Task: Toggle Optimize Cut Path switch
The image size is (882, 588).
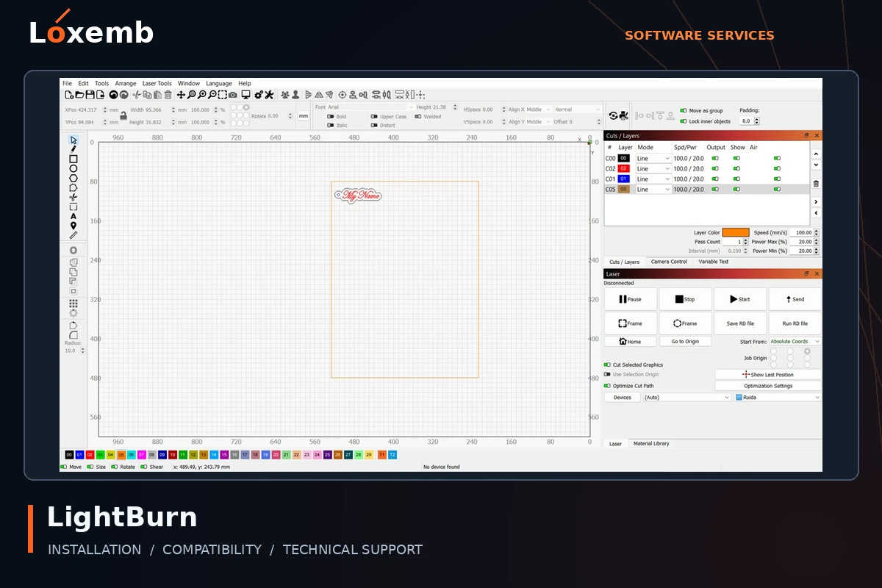Action: coord(607,386)
